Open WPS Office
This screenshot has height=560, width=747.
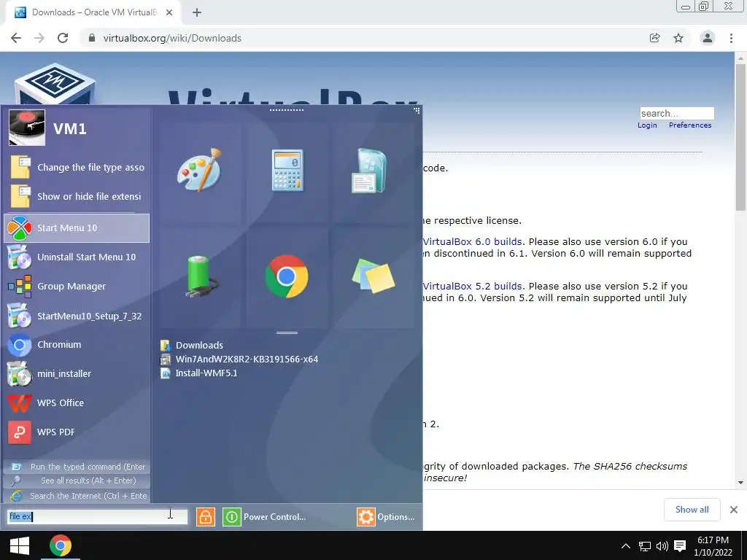point(77,402)
